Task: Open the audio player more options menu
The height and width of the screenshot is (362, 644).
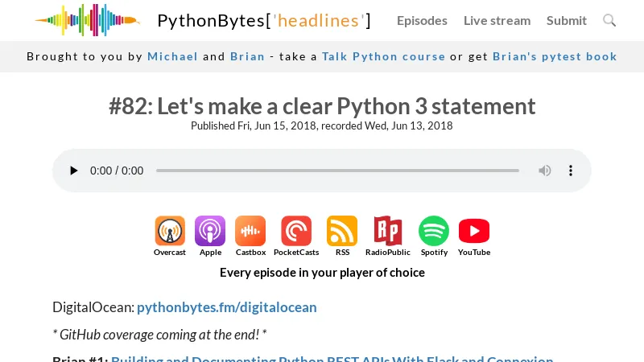Action: pos(571,171)
